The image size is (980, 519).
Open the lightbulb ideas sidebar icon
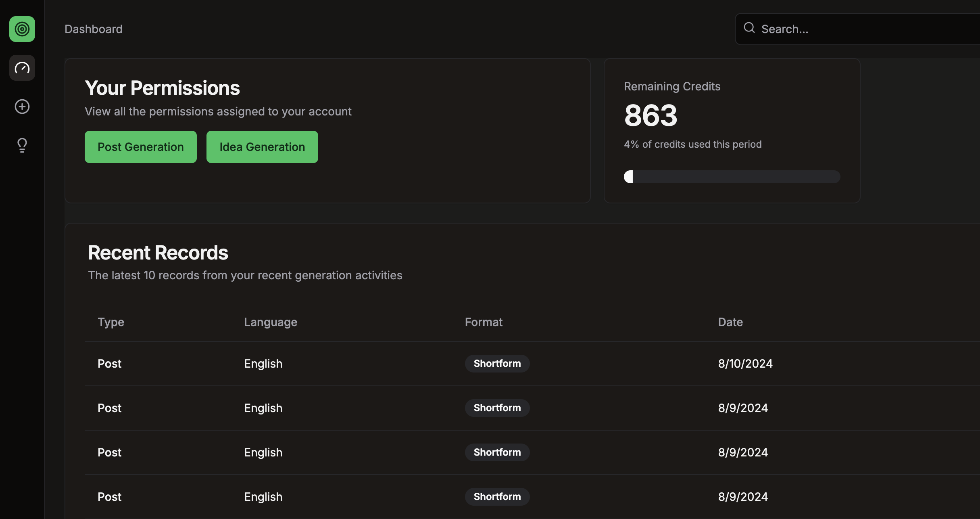[22, 145]
